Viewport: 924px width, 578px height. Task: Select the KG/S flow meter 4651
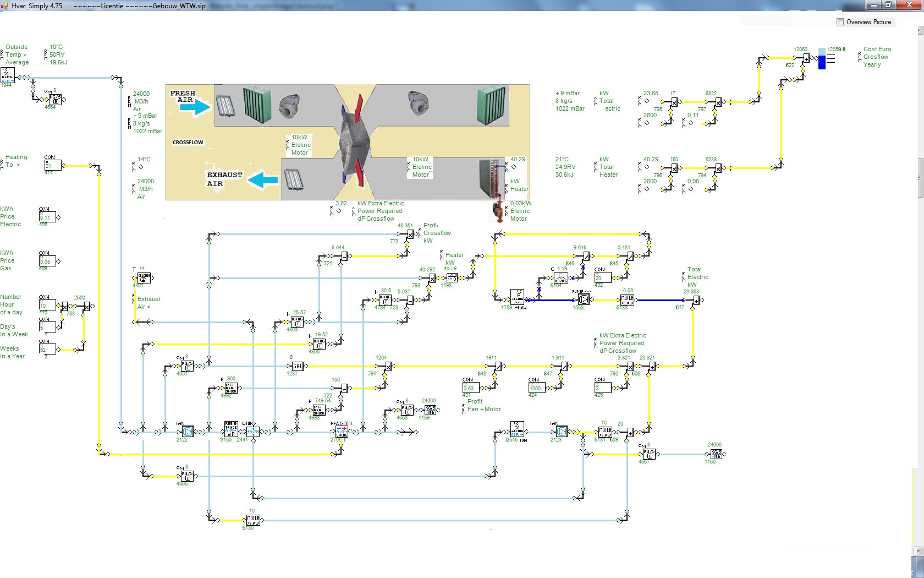(x=187, y=366)
